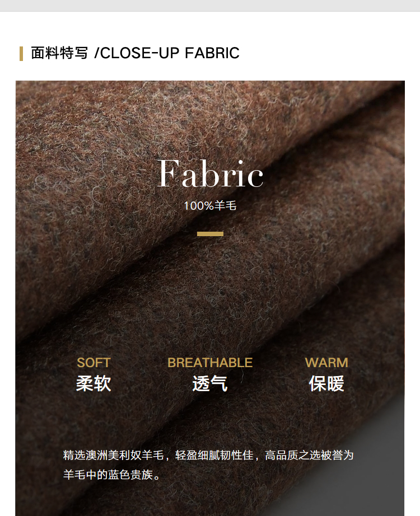Click the gray strip at page top
Screen dimensions: 420x516
pyautogui.click(x=210, y=6)
